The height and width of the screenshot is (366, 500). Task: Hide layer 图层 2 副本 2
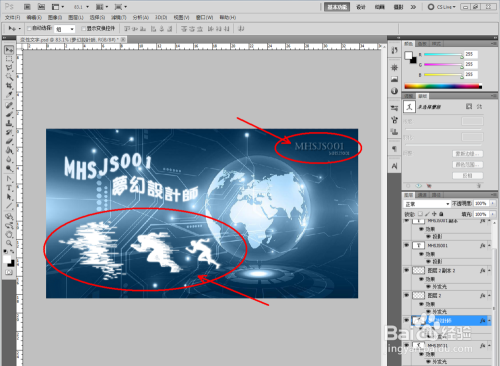point(406,270)
